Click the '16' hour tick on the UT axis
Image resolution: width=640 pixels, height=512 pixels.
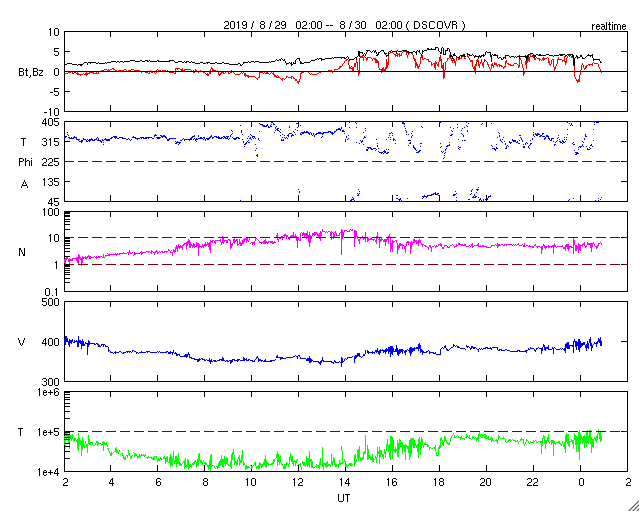(x=393, y=483)
